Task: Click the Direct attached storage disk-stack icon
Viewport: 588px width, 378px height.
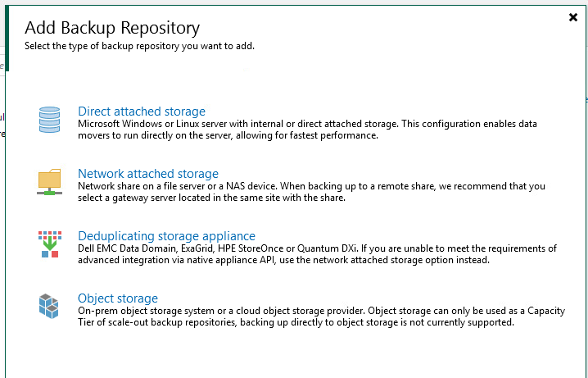Action: (x=49, y=120)
